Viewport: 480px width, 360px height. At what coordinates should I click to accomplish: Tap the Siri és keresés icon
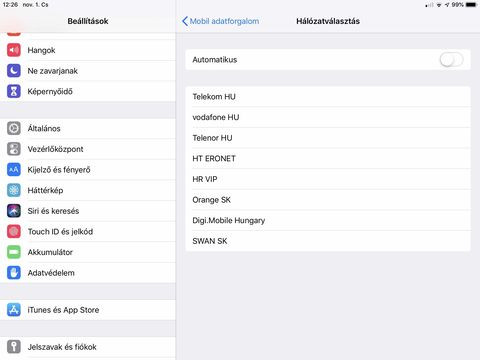coord(14,211)
